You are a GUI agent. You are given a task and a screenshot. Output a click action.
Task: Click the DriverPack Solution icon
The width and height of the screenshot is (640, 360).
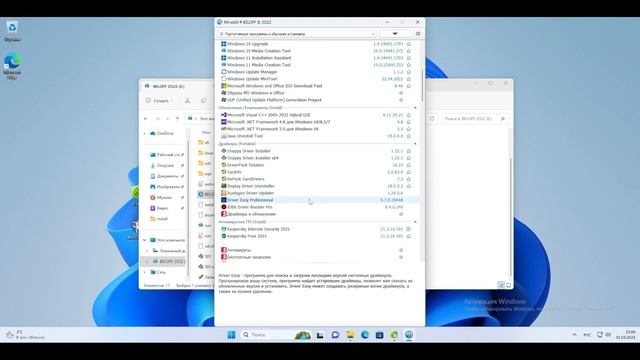[x=224, y=165]
